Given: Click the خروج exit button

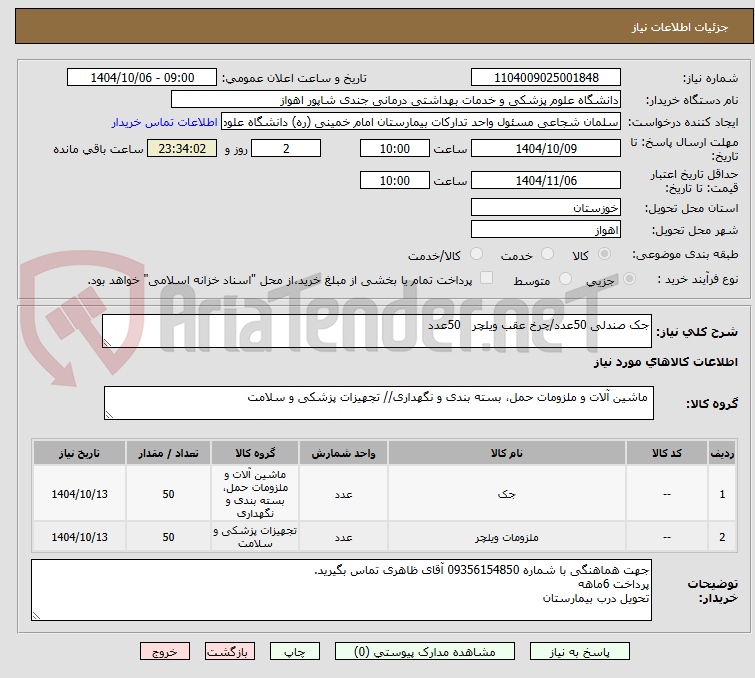Looking at the screenshot, I should [165, 652].
